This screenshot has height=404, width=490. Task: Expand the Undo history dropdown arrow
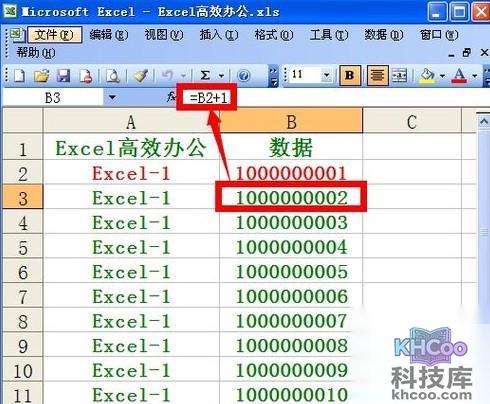click(183, 76)
